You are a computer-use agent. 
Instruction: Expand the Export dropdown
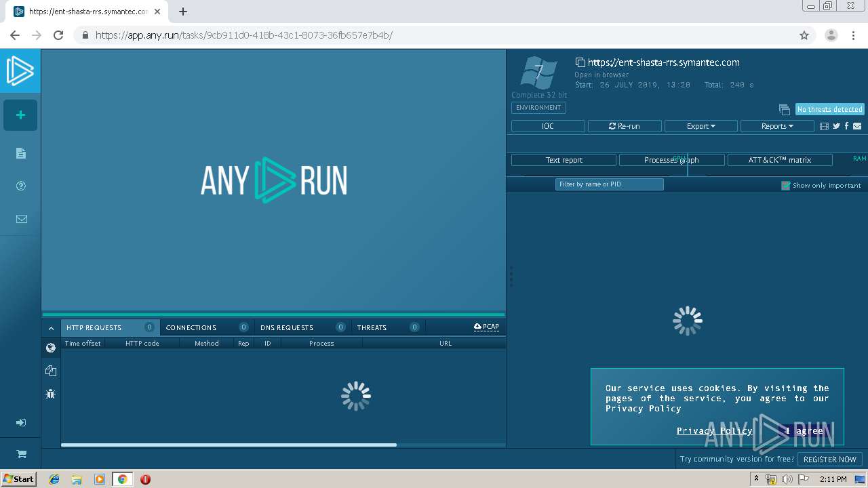pos(701,126)
